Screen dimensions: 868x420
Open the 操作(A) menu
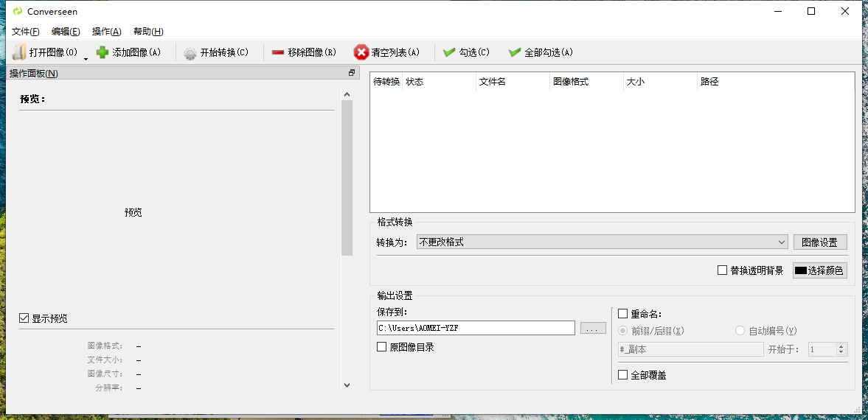click(x=107, y=32)
